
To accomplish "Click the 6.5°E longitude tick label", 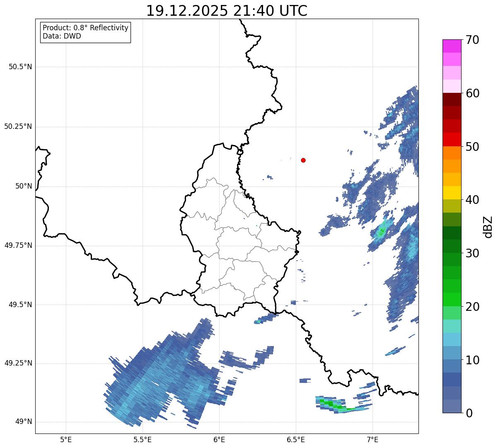I will (296, 439).
